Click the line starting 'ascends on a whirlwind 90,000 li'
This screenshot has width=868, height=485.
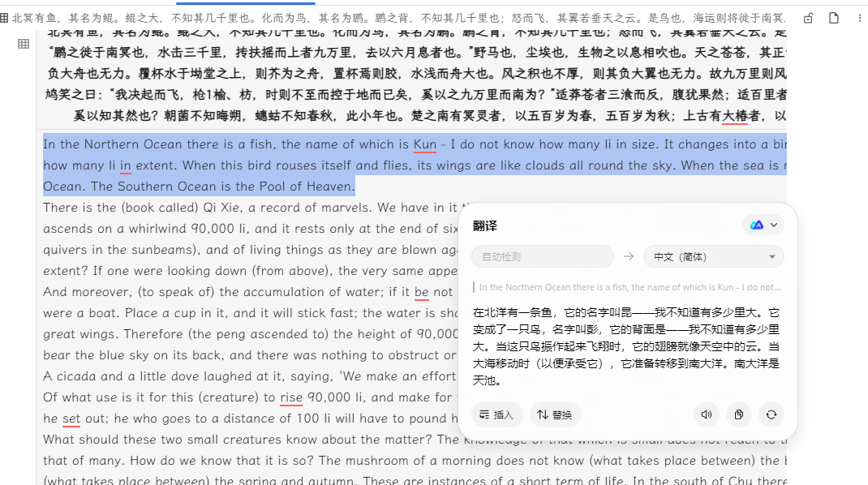[250, 229]
